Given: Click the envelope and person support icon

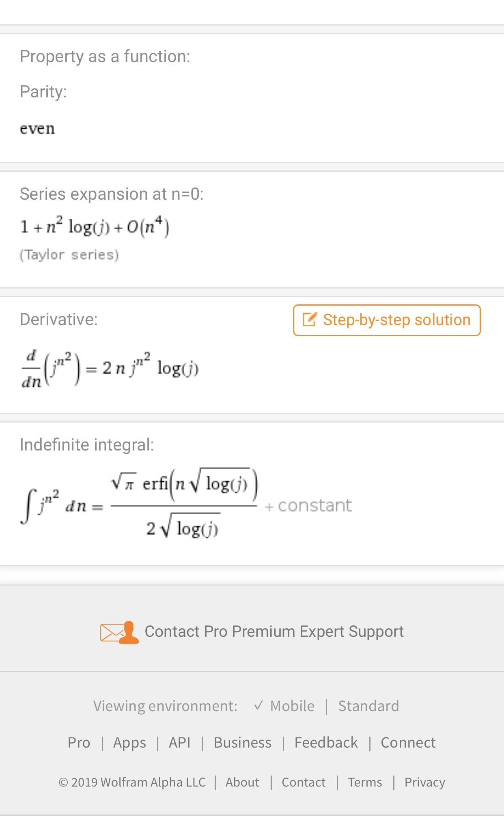Looking at the screenshot, I should 119,632.
